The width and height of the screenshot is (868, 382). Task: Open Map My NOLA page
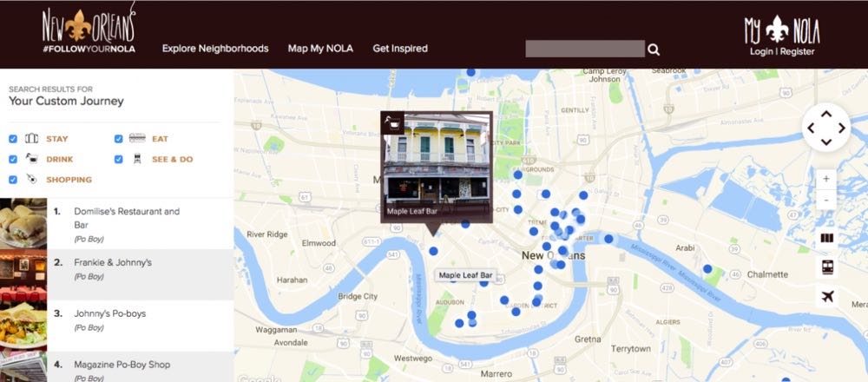click(320, 48)
